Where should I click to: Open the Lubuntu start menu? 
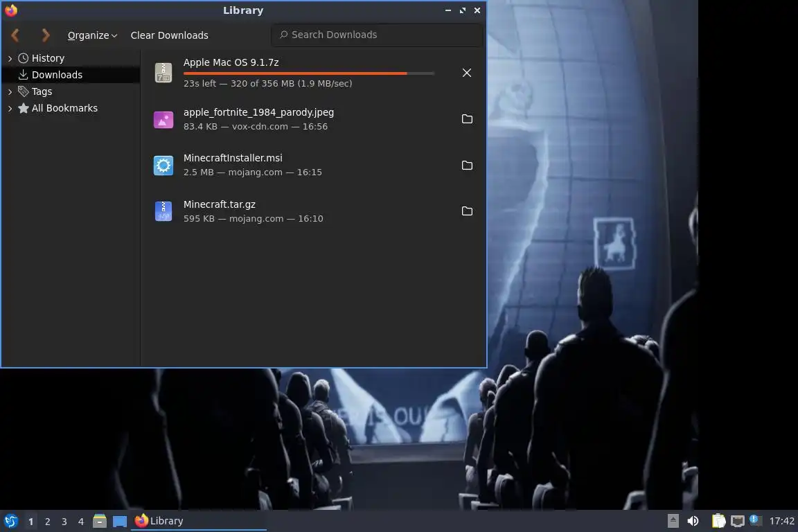[11, 522]
